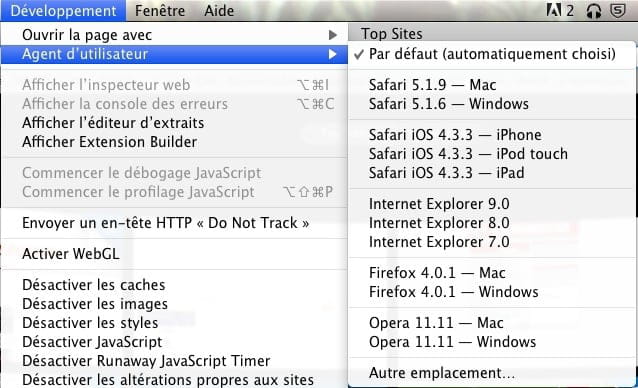Click the shield S5 icon in menu bar

pos(617,10)
